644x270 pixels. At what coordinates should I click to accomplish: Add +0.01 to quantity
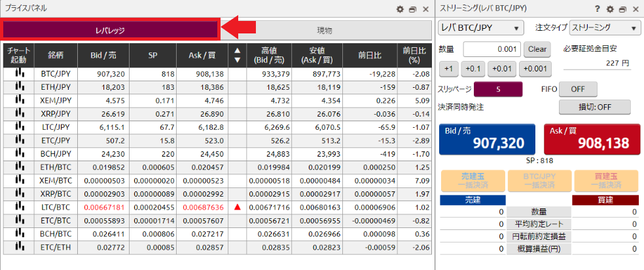tap(502, 69)
